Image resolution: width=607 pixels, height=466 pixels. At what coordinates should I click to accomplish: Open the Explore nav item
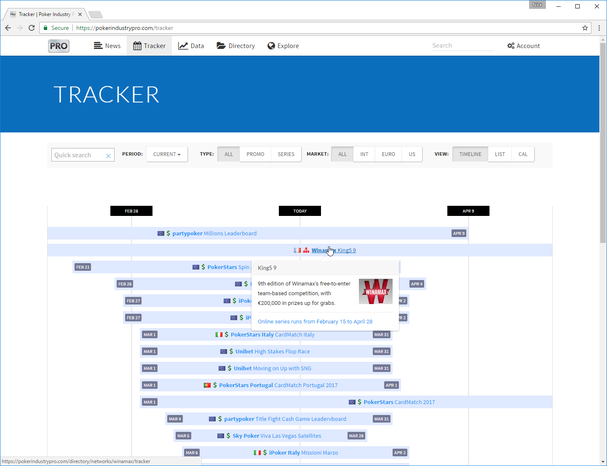click(x=283, y=46)
